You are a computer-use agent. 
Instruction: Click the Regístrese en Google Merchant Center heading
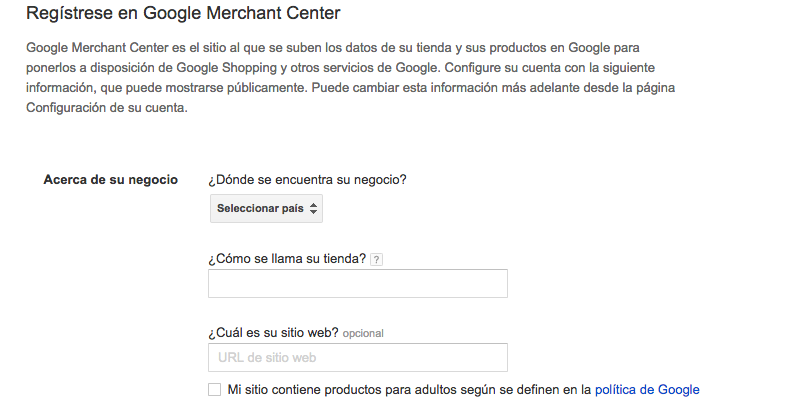click(183, 13)
